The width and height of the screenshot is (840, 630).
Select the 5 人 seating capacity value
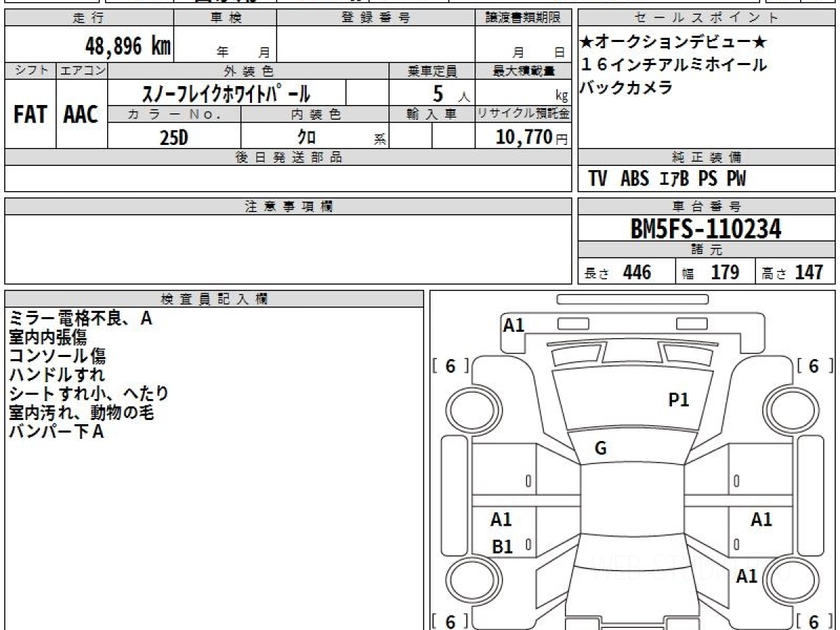[x=451, y=92]
